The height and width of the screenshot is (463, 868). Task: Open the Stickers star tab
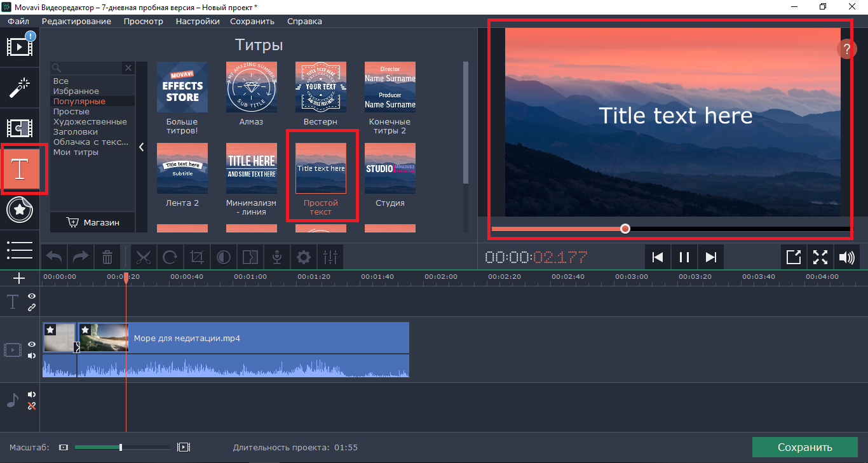[20, 210]
